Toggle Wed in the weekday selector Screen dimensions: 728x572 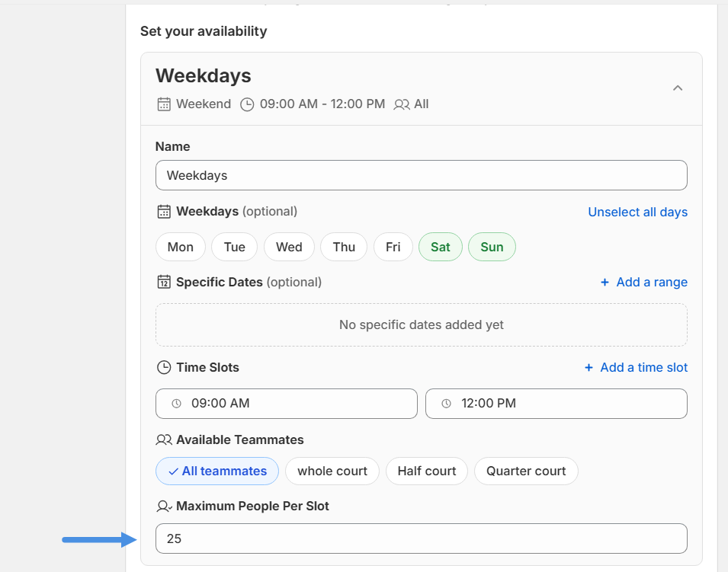click(x=289, y=247)
